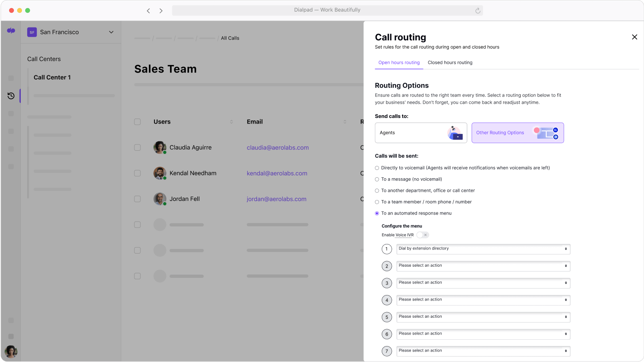Select the Directly to voicemail radio button

[x=377, y=168]
